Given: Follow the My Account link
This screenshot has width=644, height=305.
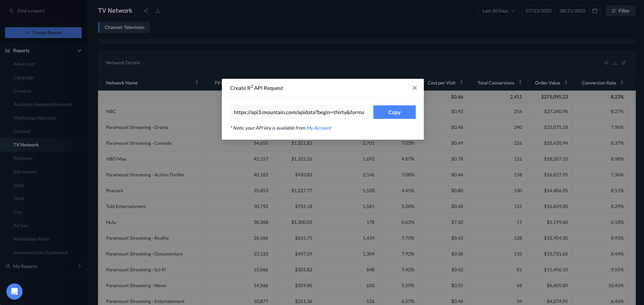Looking at the screenshot, I should click(x=319, y=128).
